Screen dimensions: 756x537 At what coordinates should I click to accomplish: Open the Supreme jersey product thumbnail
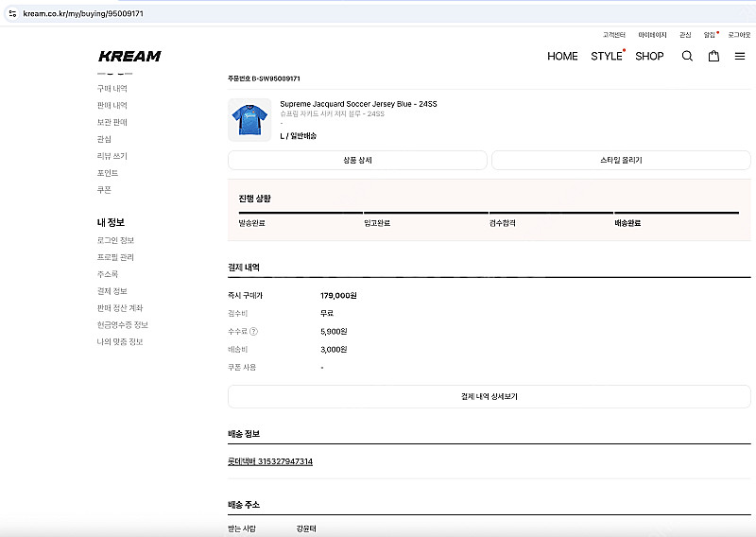tap(249, 120)
